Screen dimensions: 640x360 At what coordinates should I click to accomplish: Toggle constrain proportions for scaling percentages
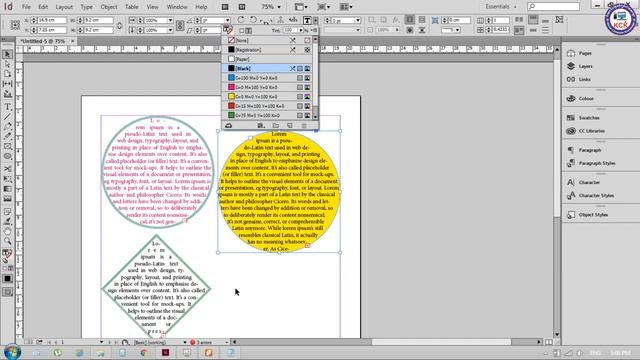coord(180,25)
